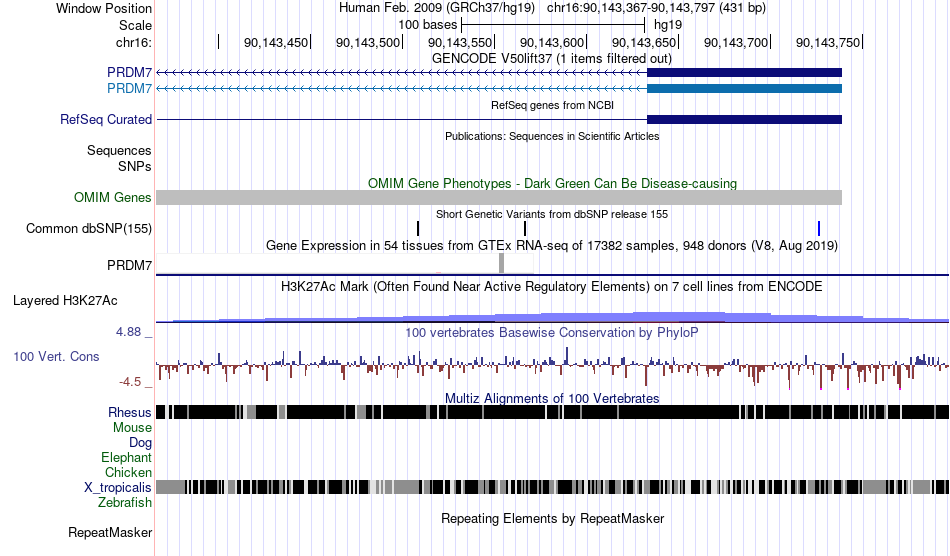Click the 100 Vert. Cons PhyloP histogram

tap(553, 367)
